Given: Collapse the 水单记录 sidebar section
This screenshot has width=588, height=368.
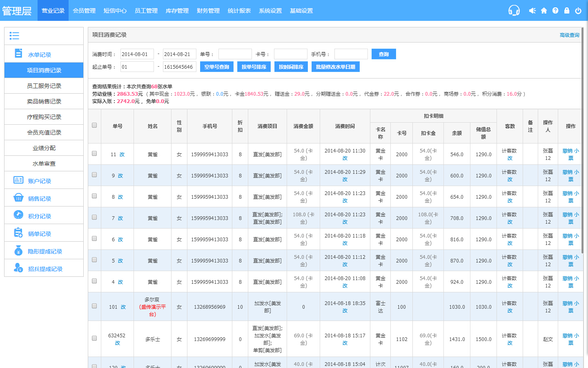Looking at the screenshot, I should point(40,54).
